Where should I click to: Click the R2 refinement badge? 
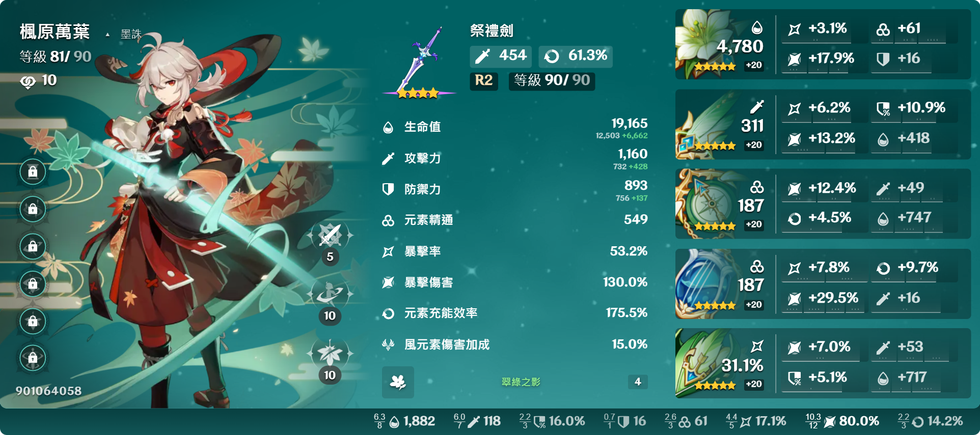[483, 80]
